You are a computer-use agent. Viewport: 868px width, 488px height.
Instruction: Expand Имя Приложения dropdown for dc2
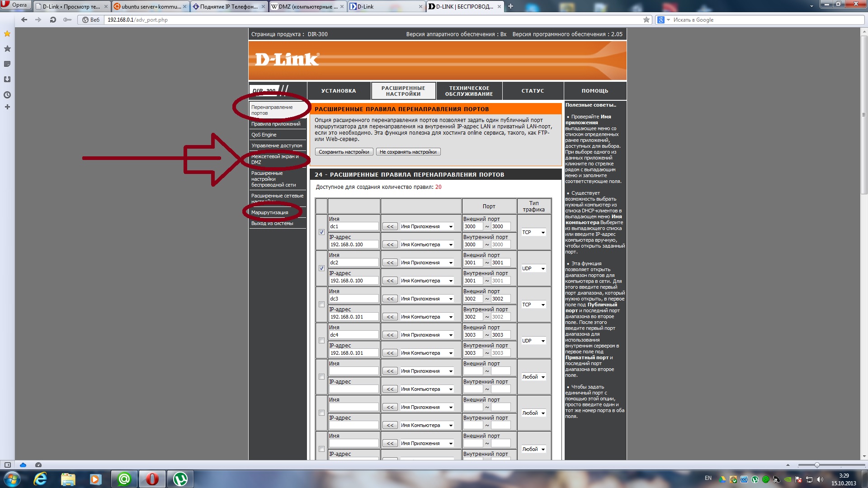tap(426, 263)
